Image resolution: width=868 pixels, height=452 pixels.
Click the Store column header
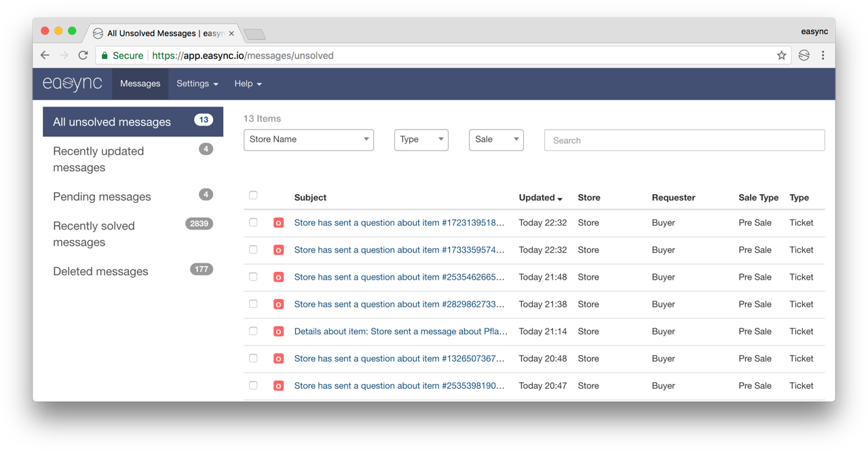coord(589,197)
